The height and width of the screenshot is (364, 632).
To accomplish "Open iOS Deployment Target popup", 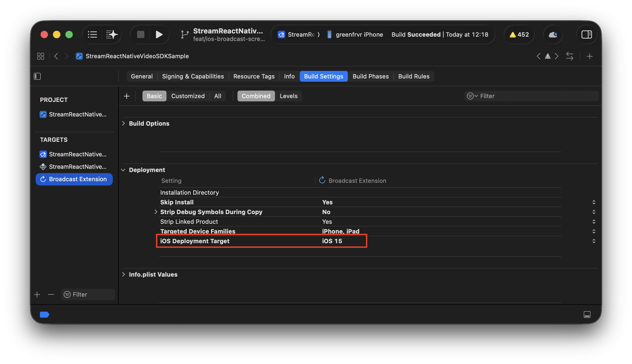I will point(594,241).
